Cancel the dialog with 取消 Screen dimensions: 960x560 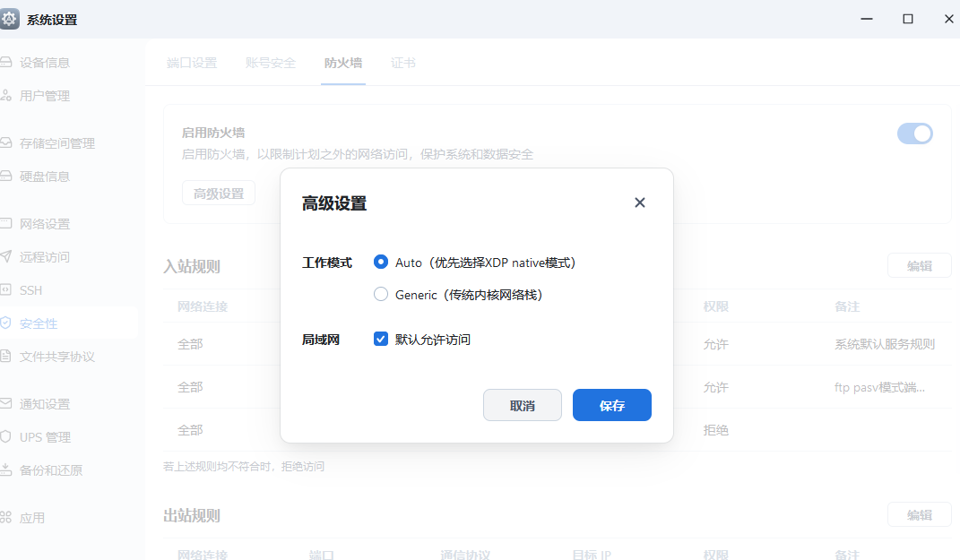point(523,405)
